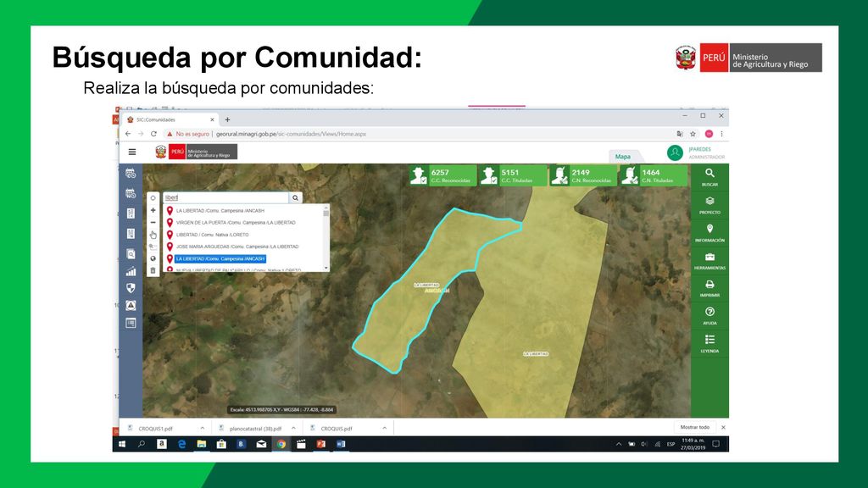Select the INFORMACIÓN pin tool
Viewport: 868px width, 488px height.
(x=709, y=233)
